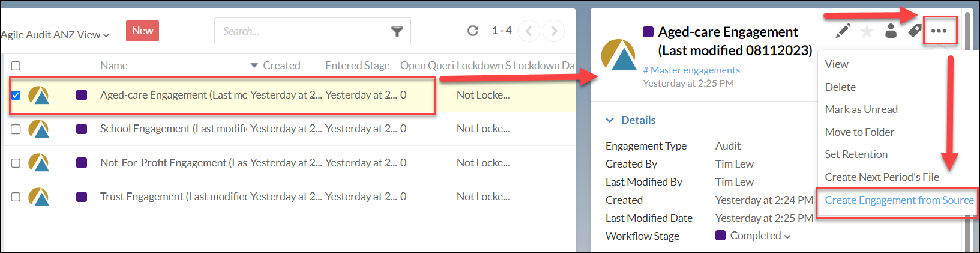
Task: Go to next page arrow
Action: point(553,31)
